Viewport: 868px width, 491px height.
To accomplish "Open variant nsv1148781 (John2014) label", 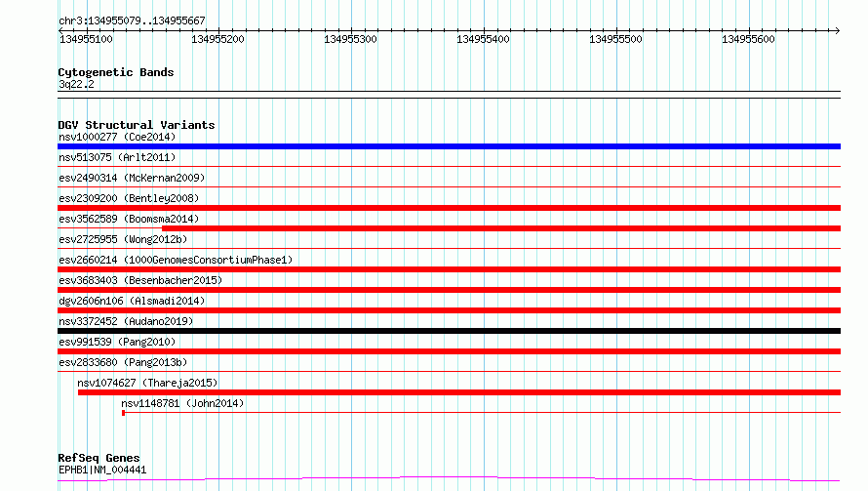I will tap(182, 403).
